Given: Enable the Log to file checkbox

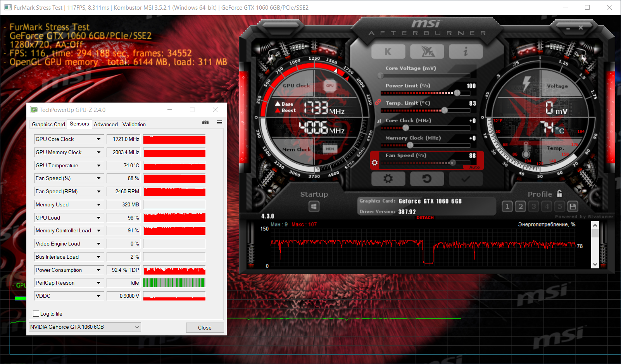Looking at the screenshot, I should pos(36,314).
